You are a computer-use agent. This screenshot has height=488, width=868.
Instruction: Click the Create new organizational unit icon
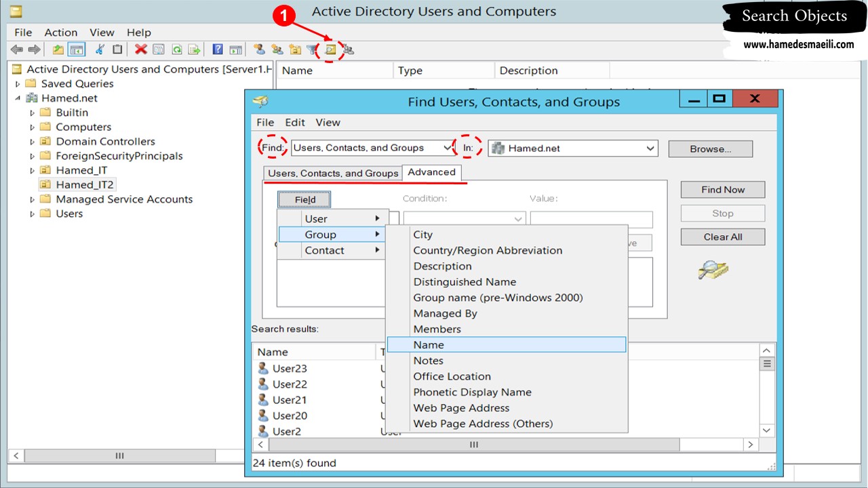[295, 49]
